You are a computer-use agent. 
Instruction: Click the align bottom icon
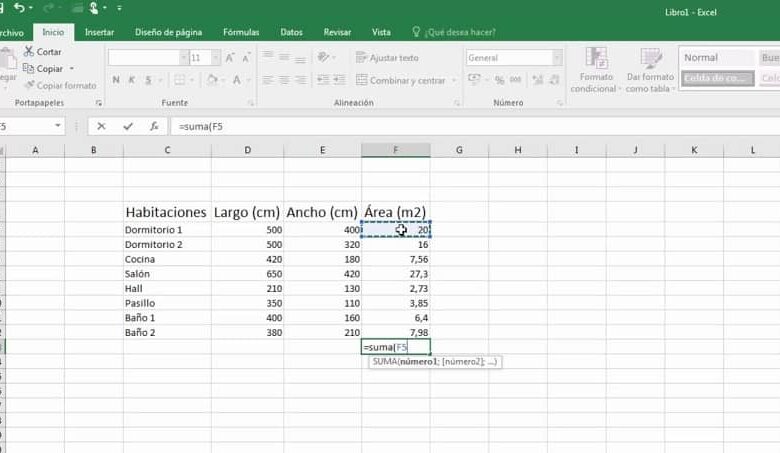(x=300, y=58)
